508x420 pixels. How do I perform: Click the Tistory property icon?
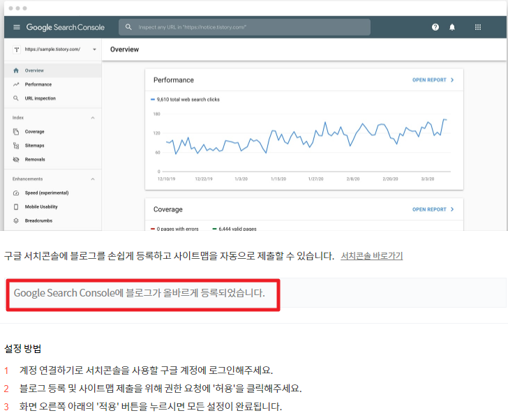17,50
